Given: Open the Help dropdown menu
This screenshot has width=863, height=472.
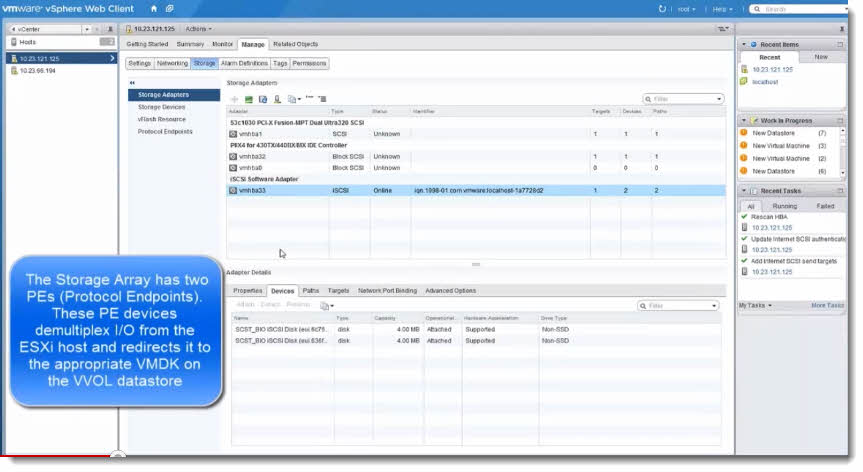Looking at the screenshot, I should click(x=722, y=9).
